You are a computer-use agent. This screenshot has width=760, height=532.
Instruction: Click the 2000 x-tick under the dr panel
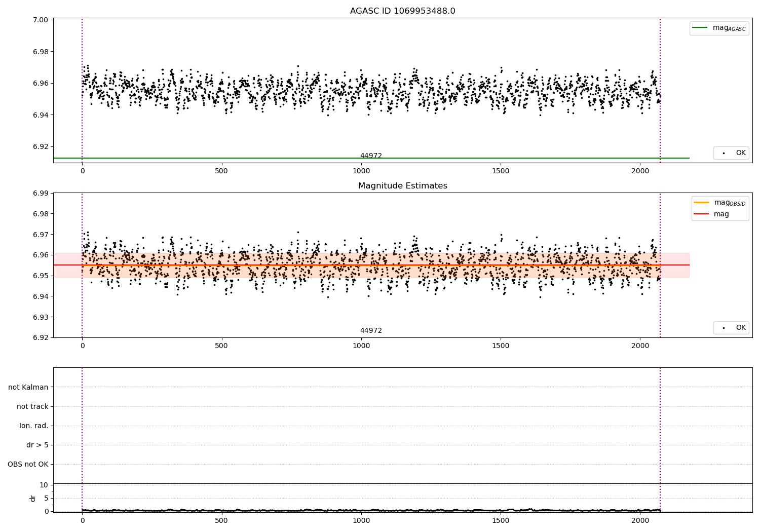coord(640,520)
